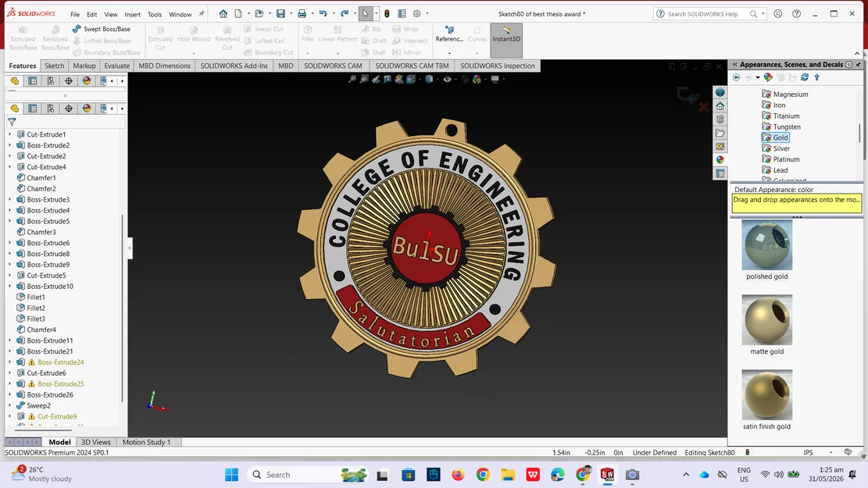The width and height of the screenshot is (868, 488).
Task: Click the feature tree vertical scrollbar
Action: point(122,308)
